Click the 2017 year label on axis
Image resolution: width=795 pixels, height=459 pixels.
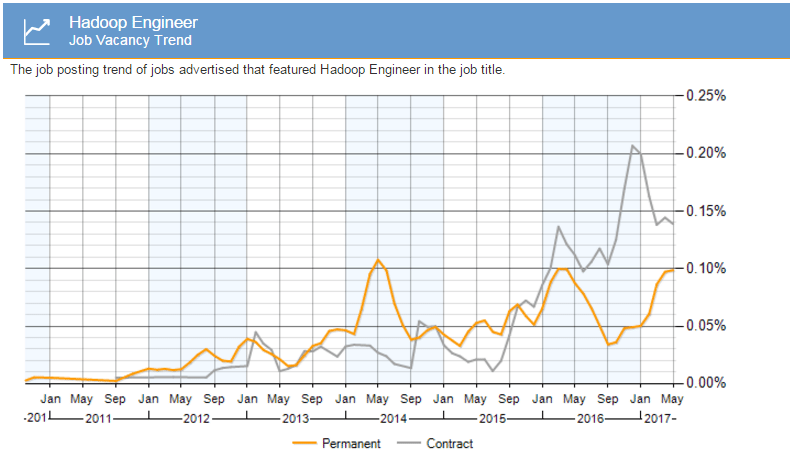[x=658, y=419]
